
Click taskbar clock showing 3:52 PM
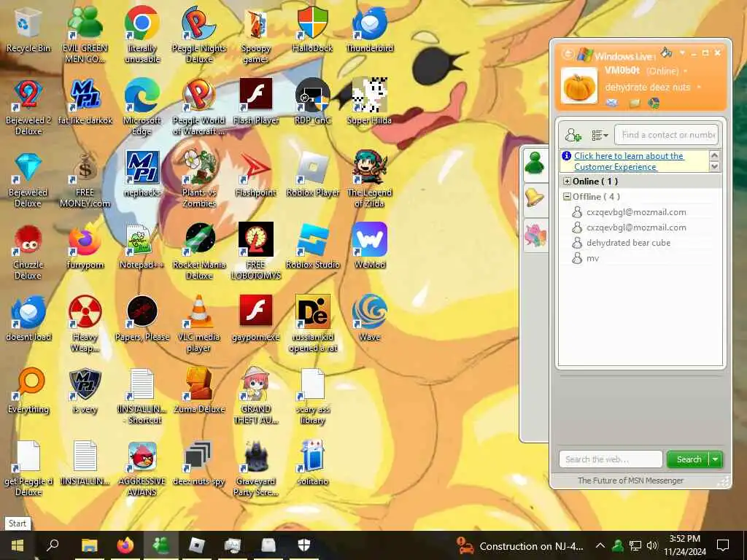(x=685, y=545)
